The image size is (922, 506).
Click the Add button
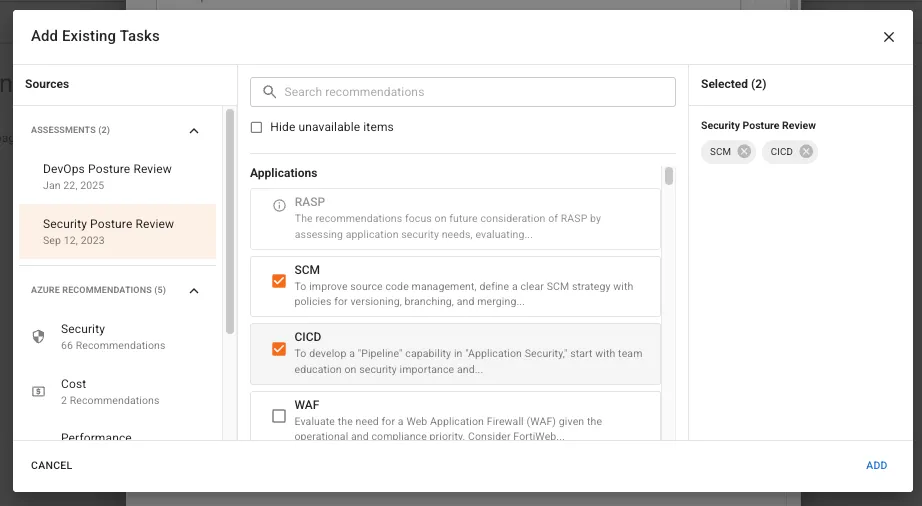876,465
